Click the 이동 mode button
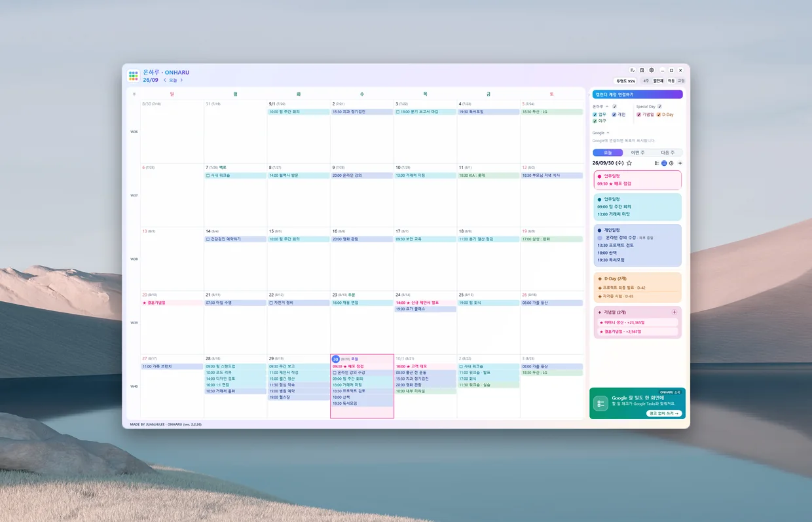 point(671,81)
